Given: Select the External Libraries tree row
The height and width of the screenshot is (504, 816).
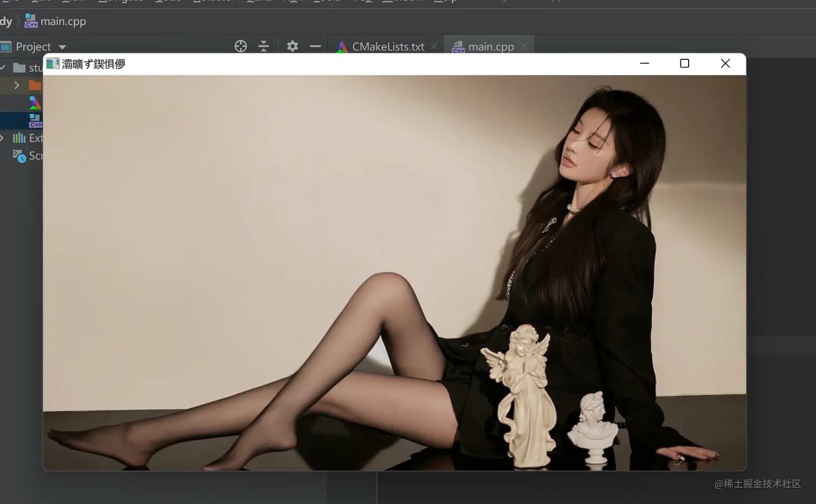Looking at the screenshot, I should [x=22, y=138].
